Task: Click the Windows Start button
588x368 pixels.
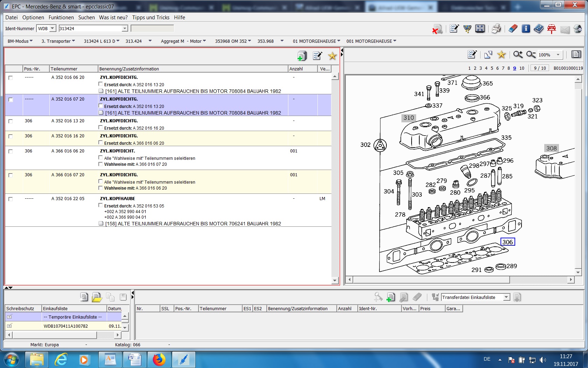Action: (11, 360)
